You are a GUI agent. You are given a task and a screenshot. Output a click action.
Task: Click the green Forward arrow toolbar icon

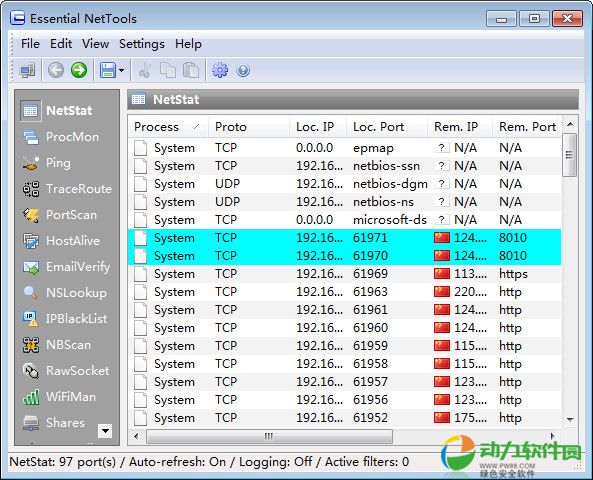[x=79, y=70]
